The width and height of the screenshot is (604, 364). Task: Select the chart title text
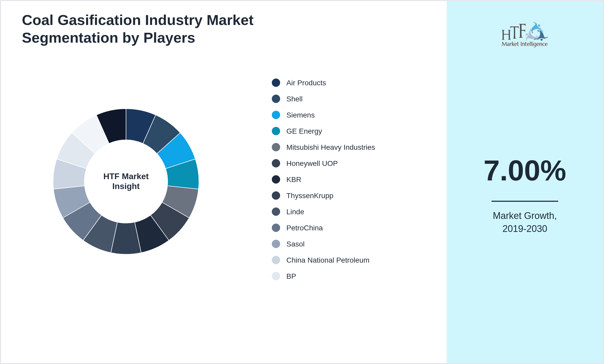[x=137, y=29]
